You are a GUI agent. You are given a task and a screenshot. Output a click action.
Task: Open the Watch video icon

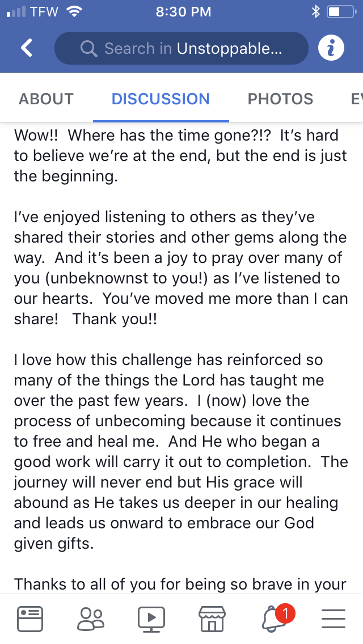pyautogui.click(x=151, y=617)
